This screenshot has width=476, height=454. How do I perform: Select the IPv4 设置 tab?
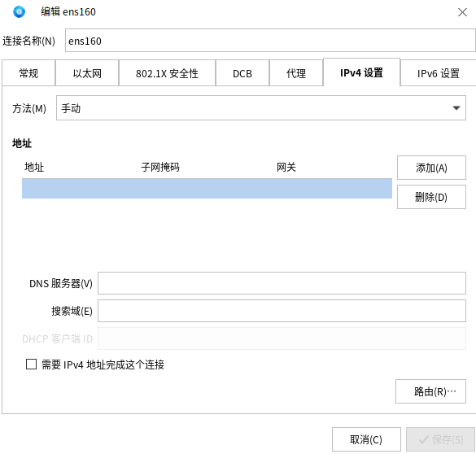361,72
